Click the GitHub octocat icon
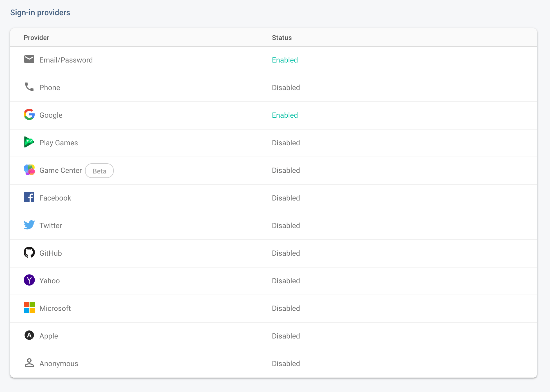550x392 pixels. 29,253
